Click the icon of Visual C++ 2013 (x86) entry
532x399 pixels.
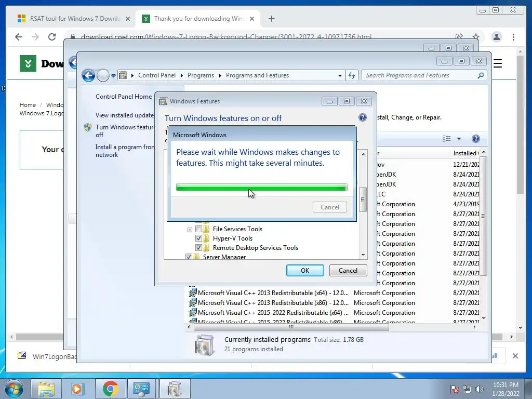click(x=193, y=302)
